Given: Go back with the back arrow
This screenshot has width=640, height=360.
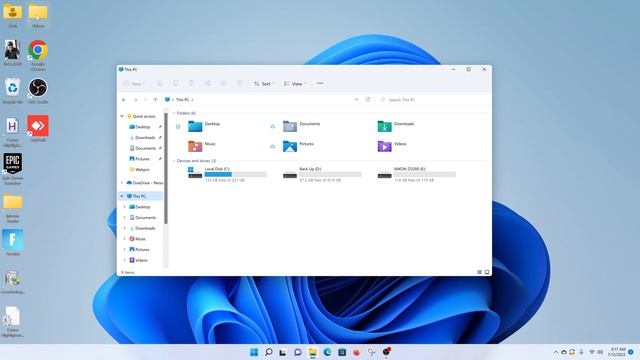Looking at the screenshot, I should coord(124,100).
